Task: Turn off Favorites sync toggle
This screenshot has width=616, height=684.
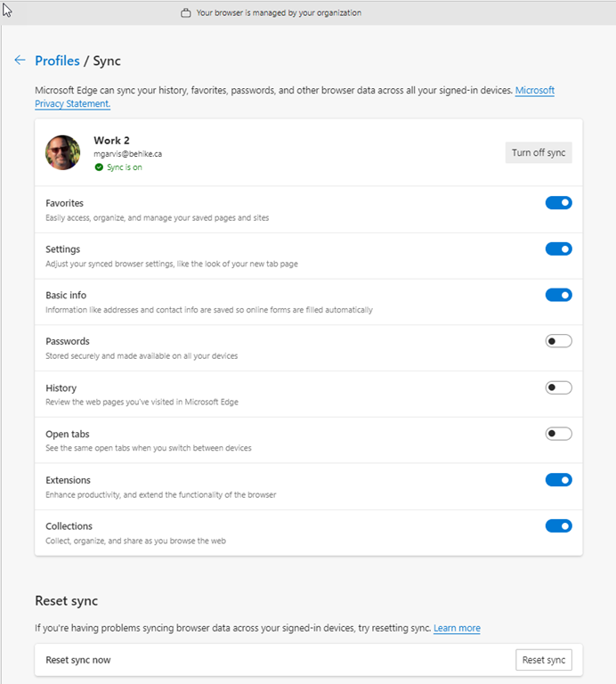Action: tap(558, 203)
